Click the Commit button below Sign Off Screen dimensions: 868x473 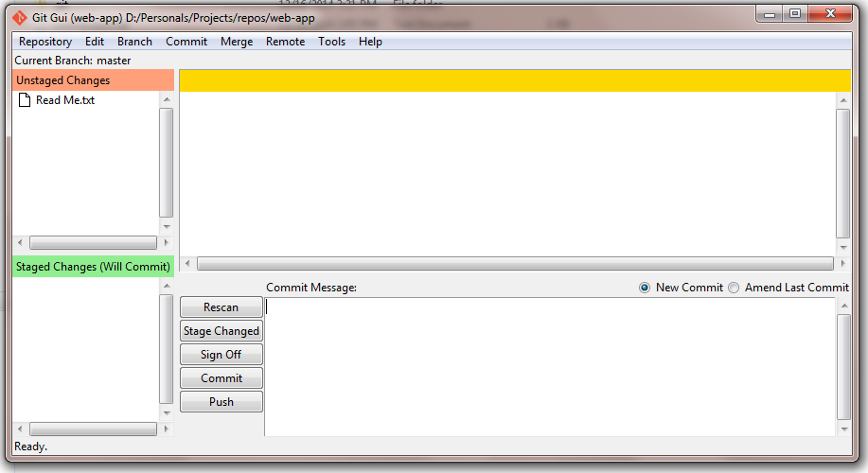click(x=221, y=378)
